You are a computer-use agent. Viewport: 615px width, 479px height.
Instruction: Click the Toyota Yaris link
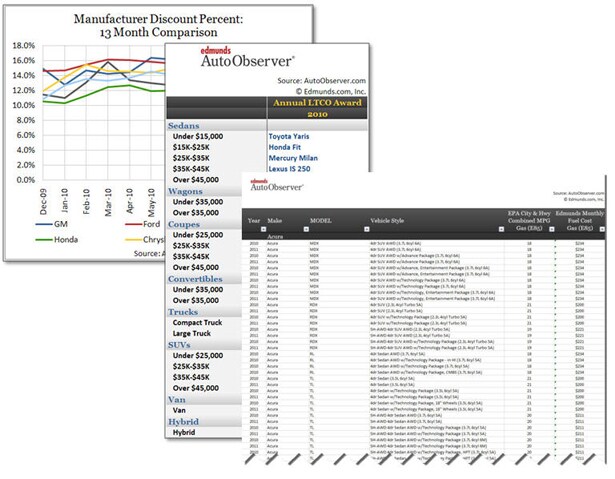click(289, 137)
